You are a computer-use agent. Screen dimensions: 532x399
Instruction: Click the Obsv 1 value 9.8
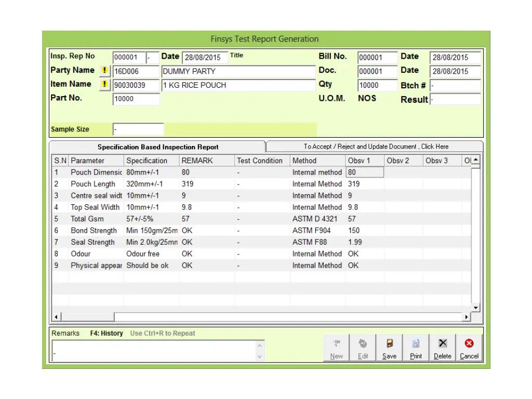tap(365, 207)
